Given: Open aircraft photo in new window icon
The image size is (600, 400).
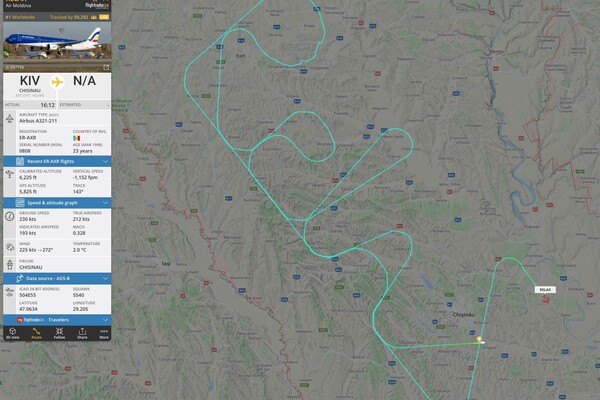Looking at the screenshot, I should [x=106, y=67].
